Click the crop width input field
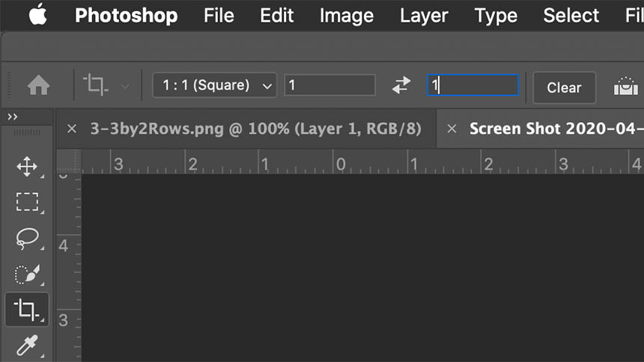The image size is (644, 362). (x=329, y=85)
